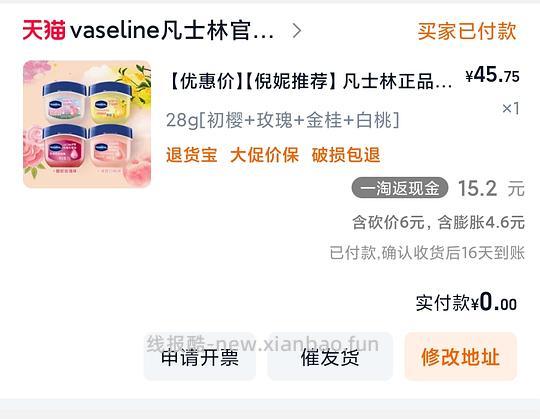Tap 已付款,确认收货后16天到账 notice
The height and width of the screenshot is (419, 540).
427,253
